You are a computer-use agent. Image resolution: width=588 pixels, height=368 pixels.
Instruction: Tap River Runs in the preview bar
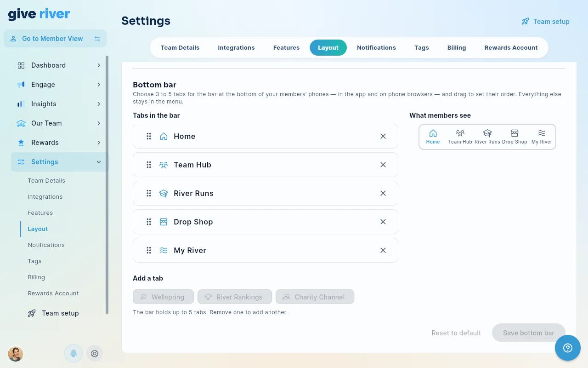pos(487,137)
